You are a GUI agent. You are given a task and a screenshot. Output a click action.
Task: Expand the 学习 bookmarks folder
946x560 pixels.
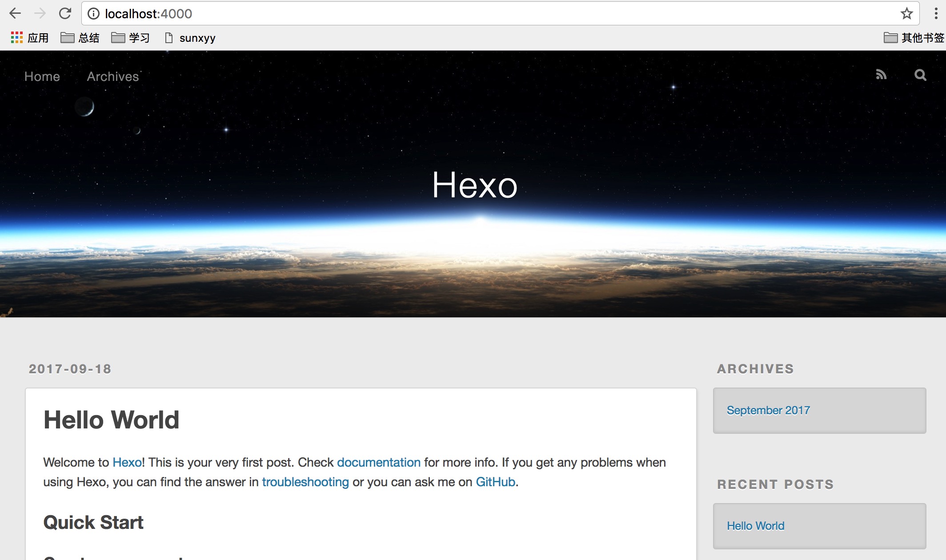[x=131, y=38]
